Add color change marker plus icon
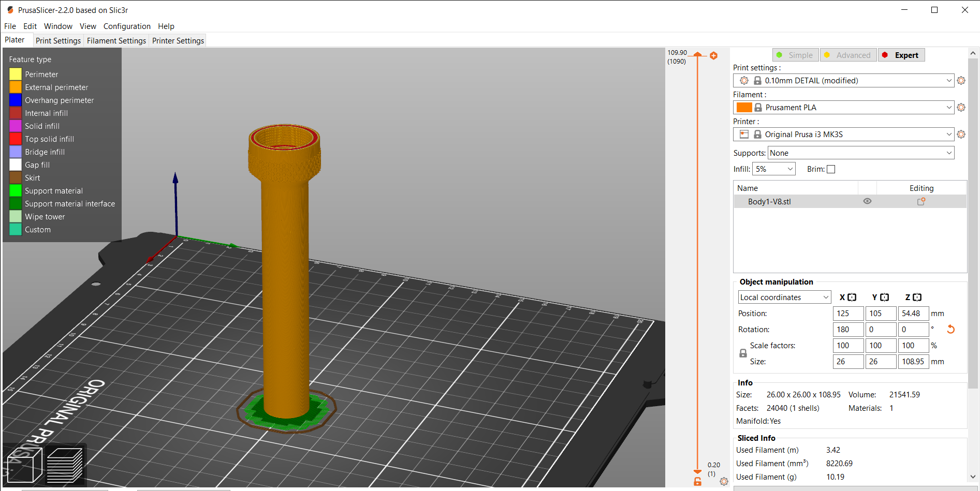Image resolution: width=980 pixels, height=491 pixels. pos(713,55)
